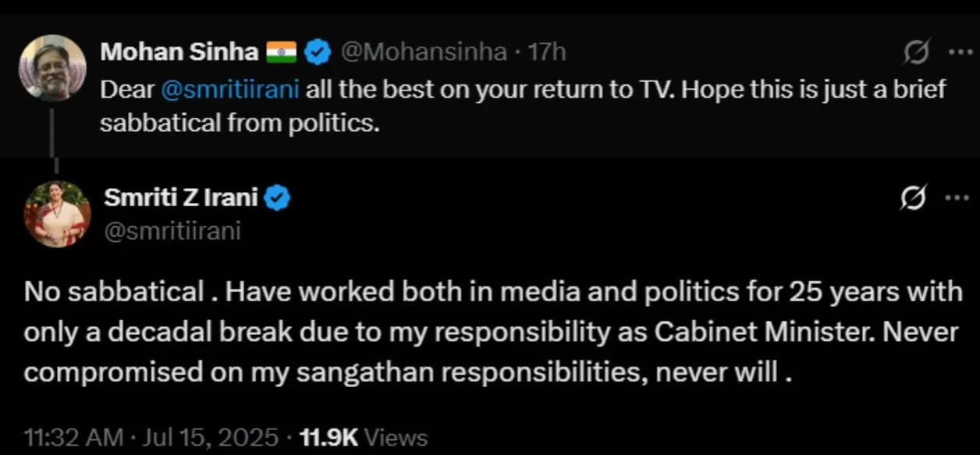
Task: Click the 17h timestamp on Mohan's tweet
Action: pos(546,52)
